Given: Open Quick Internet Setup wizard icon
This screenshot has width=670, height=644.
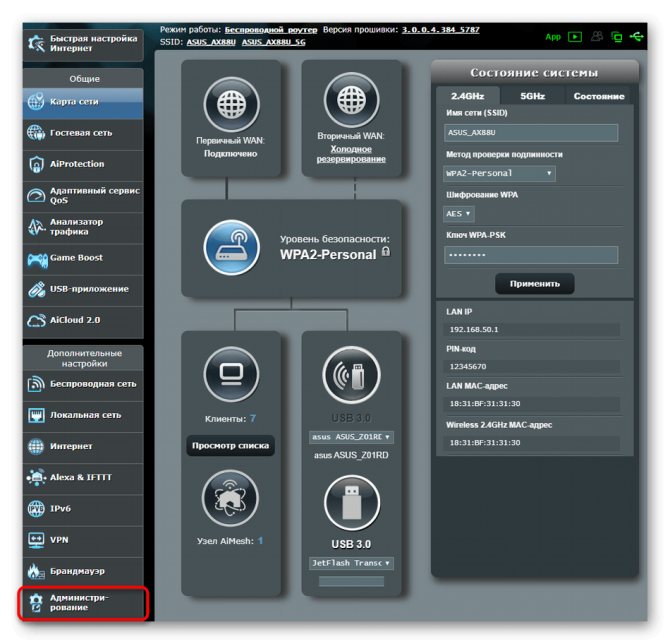Looking at the screenshot, I should (x=36, y=44).
